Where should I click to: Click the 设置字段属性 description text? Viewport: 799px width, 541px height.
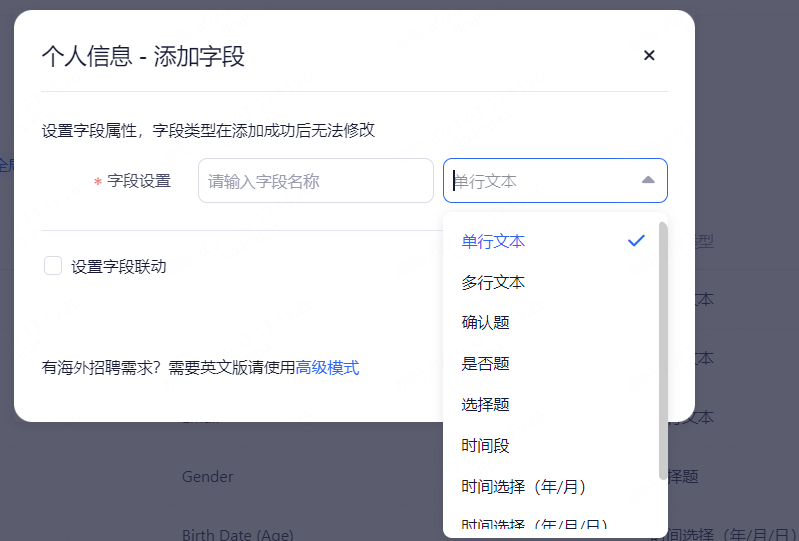coord(208,130)
